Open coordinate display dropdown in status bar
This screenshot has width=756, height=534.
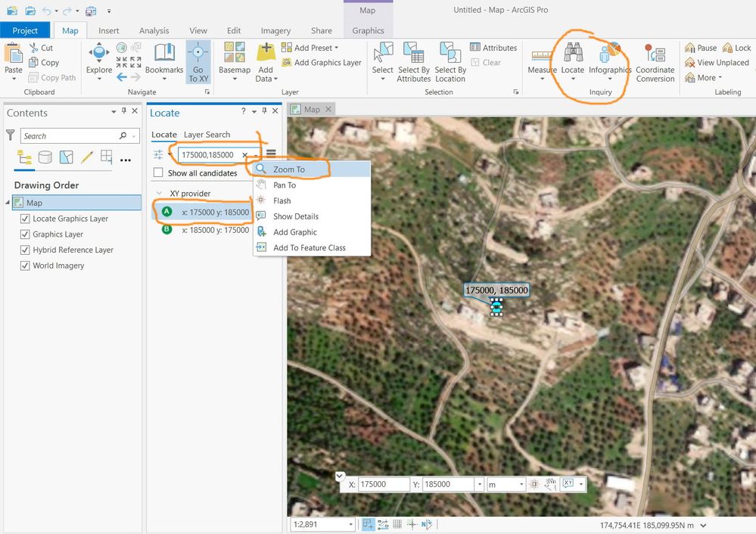[x=704, y=526]
